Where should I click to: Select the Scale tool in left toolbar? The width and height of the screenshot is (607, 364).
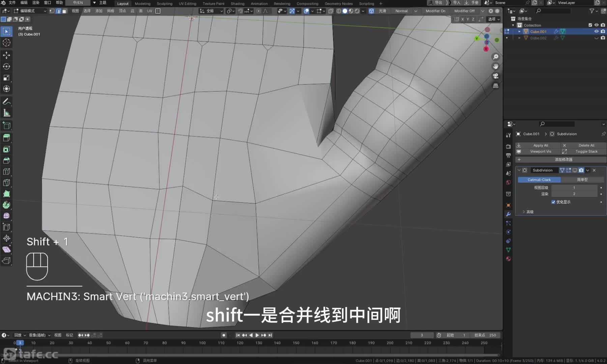pyautogui.click(x=6, y=78)
